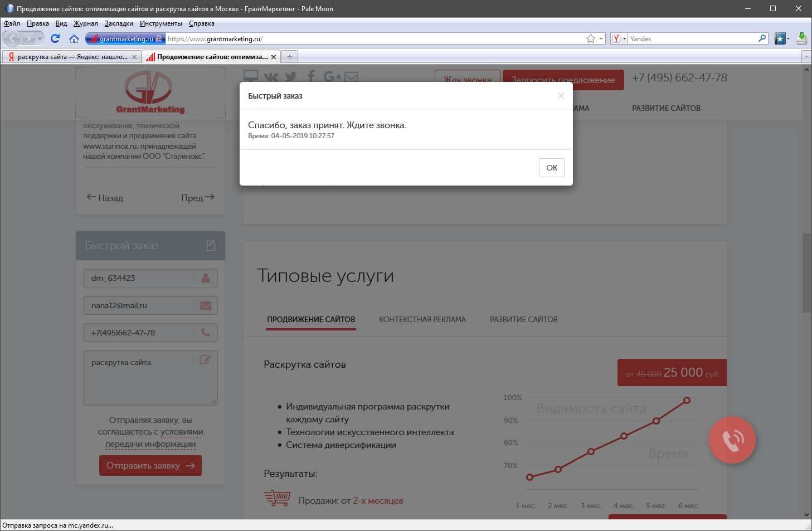Click the phone number +7 (495) 662-47-78 in header

tap(679, 77)
